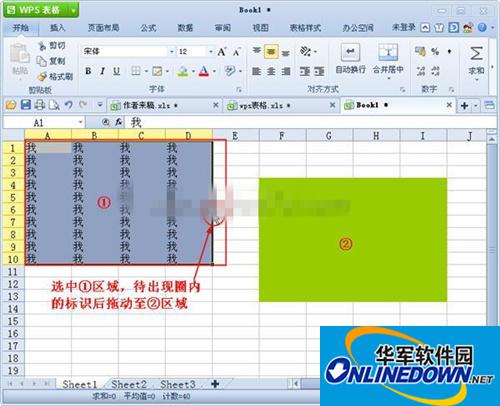The height and width of the screenshot is (406, 500).
Task: Toggle center text horizontally
Action: click(271, 71)
